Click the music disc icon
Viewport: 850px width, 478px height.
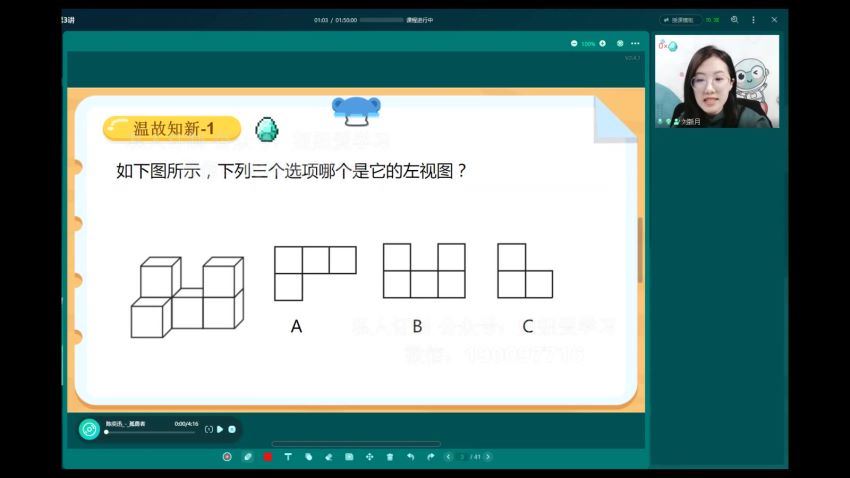tap(89, 429)
